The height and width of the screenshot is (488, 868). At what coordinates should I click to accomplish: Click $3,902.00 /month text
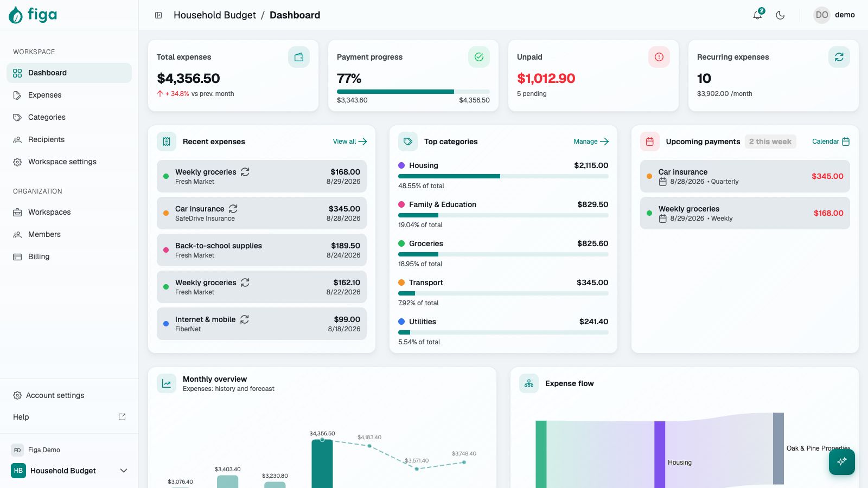(725, 94)
